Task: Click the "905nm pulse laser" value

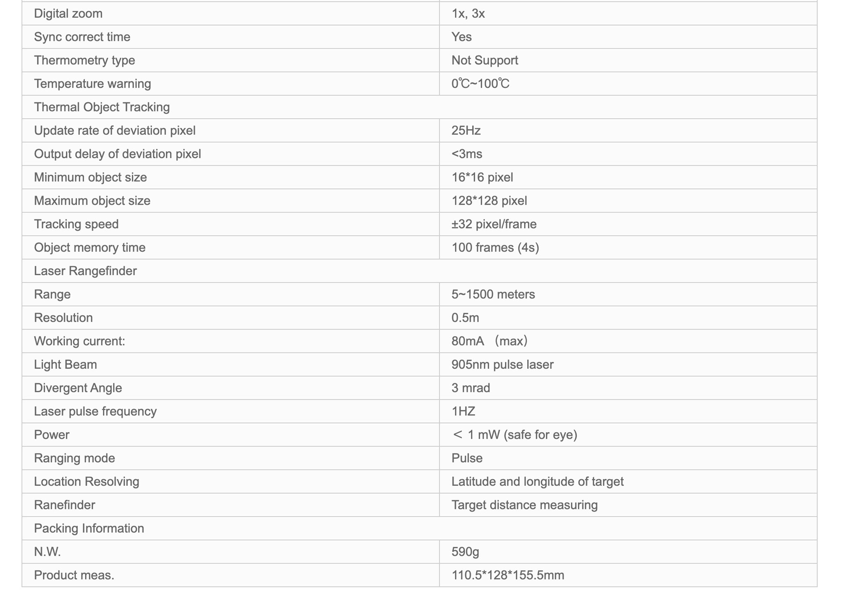Action: coord(502,365)
